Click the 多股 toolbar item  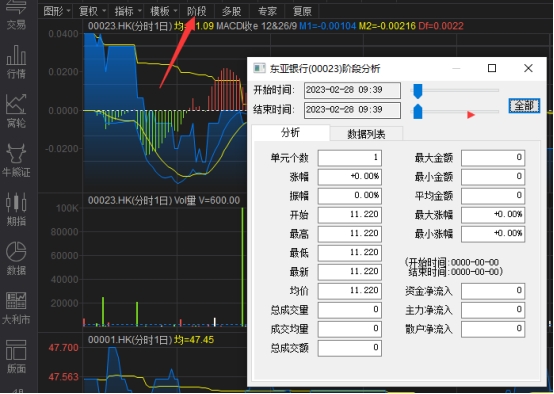[232, 11]
